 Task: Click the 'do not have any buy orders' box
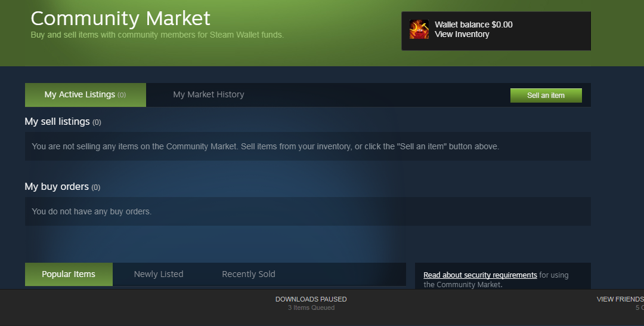click(308, 211)
